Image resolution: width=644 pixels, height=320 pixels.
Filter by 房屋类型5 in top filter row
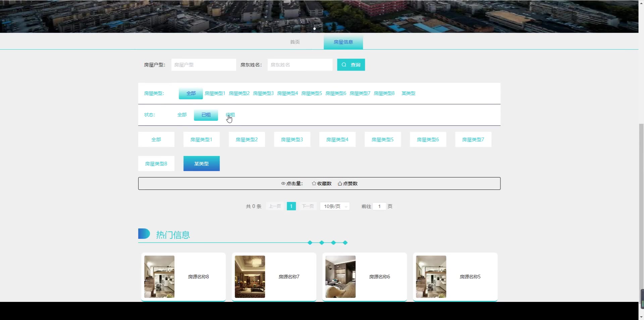point(311,93)
